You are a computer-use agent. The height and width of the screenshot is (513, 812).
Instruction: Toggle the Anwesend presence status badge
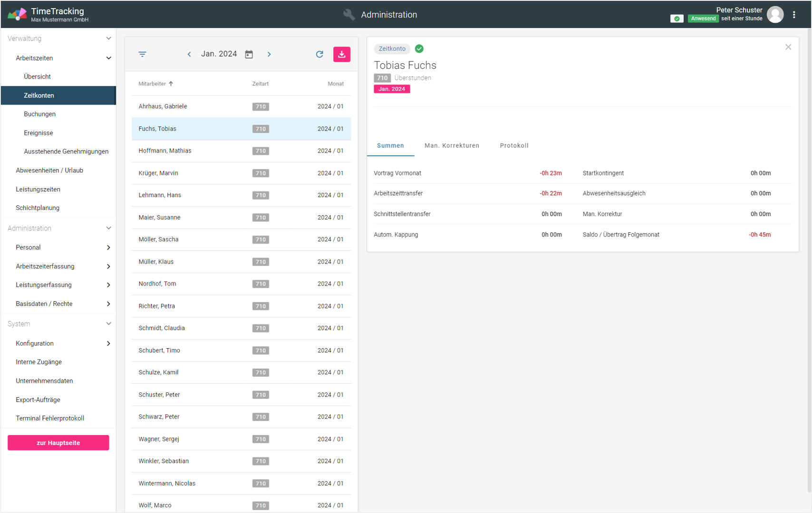pos(703,19)
